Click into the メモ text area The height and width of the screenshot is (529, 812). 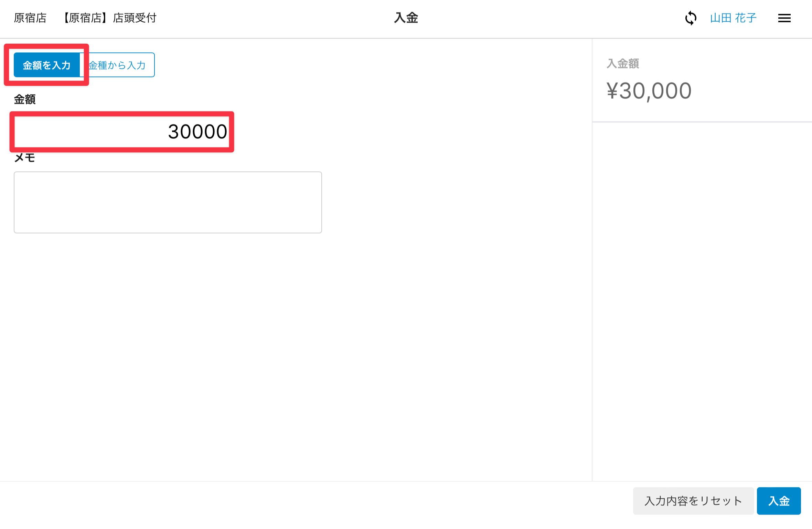click(168, 202)
